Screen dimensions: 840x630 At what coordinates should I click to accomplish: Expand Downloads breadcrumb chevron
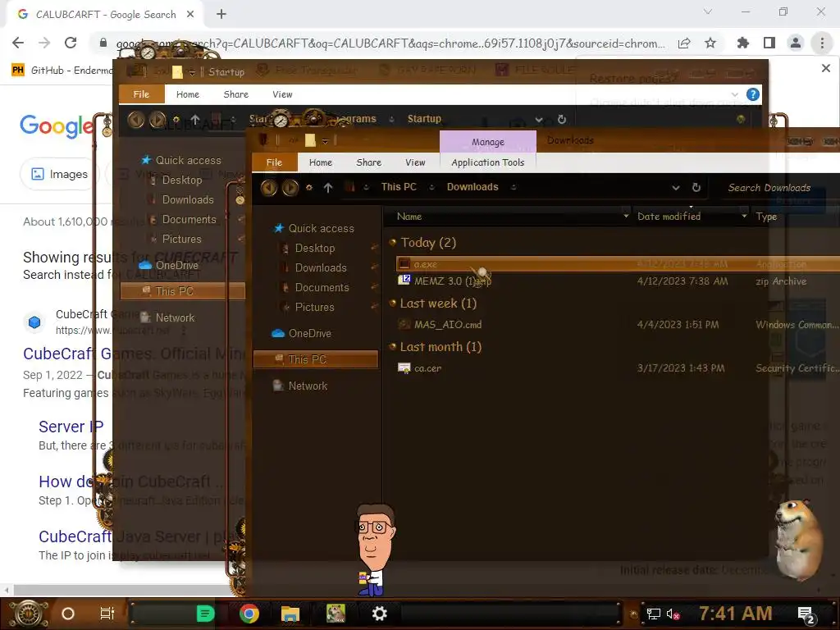(x=514, y=188)
